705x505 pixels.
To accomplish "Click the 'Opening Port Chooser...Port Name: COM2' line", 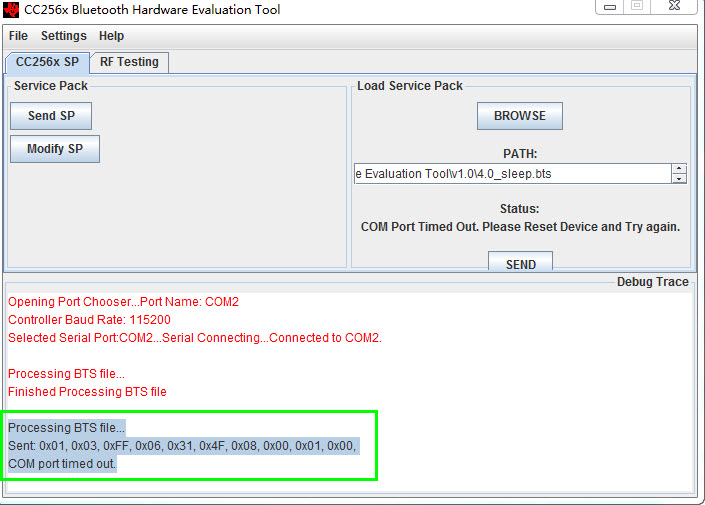I will click(x=123, y=302).
